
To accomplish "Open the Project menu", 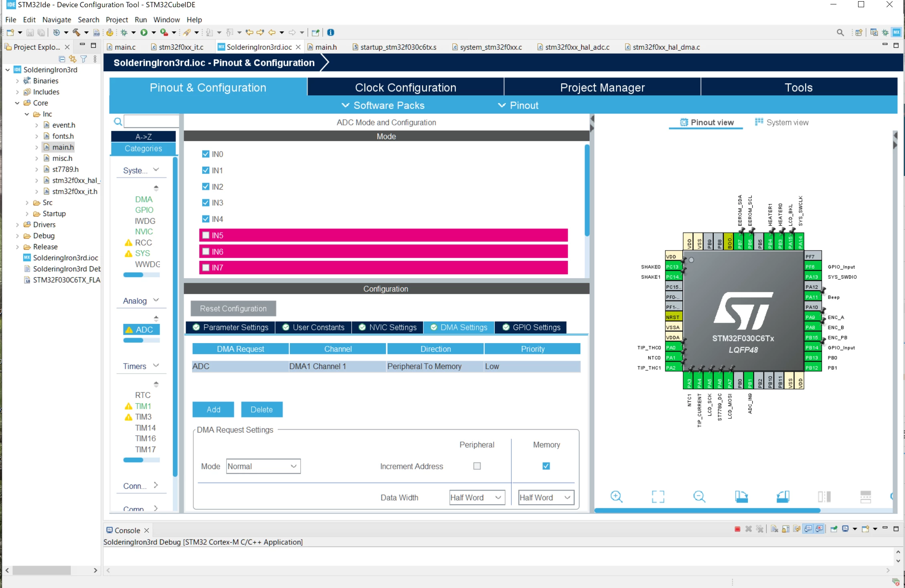I will 117,20.
